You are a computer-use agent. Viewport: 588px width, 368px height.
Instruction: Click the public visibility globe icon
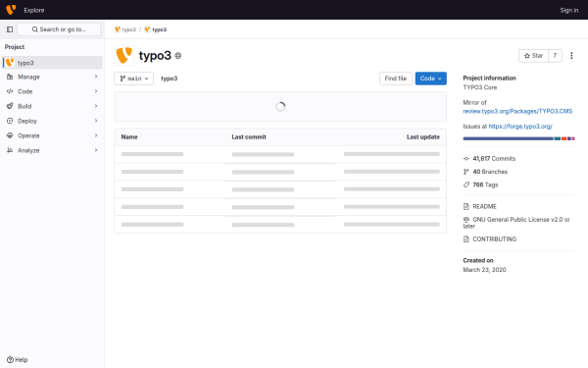tap(178, 56)
